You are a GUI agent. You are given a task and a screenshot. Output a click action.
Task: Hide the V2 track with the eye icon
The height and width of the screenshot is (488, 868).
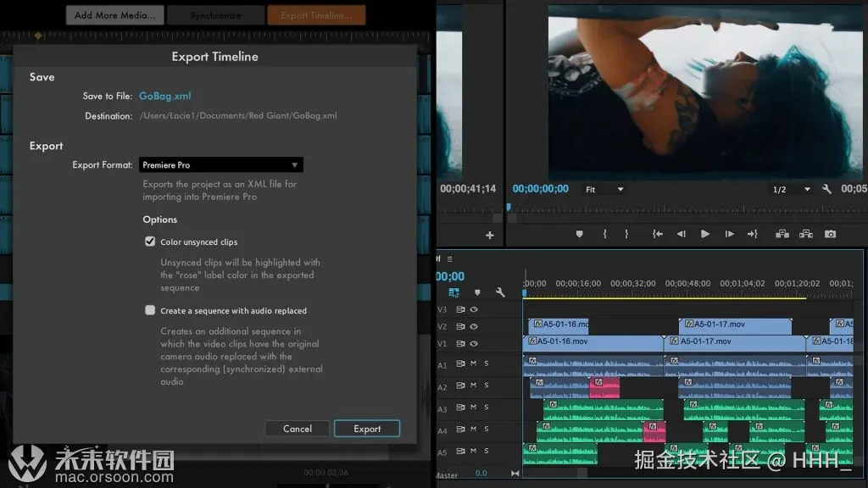coord(474,326)
